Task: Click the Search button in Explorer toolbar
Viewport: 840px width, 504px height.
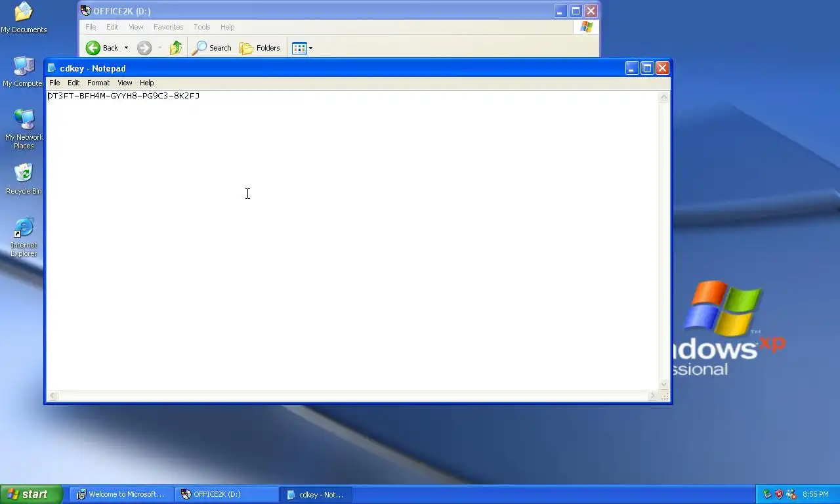Action: 212,48
